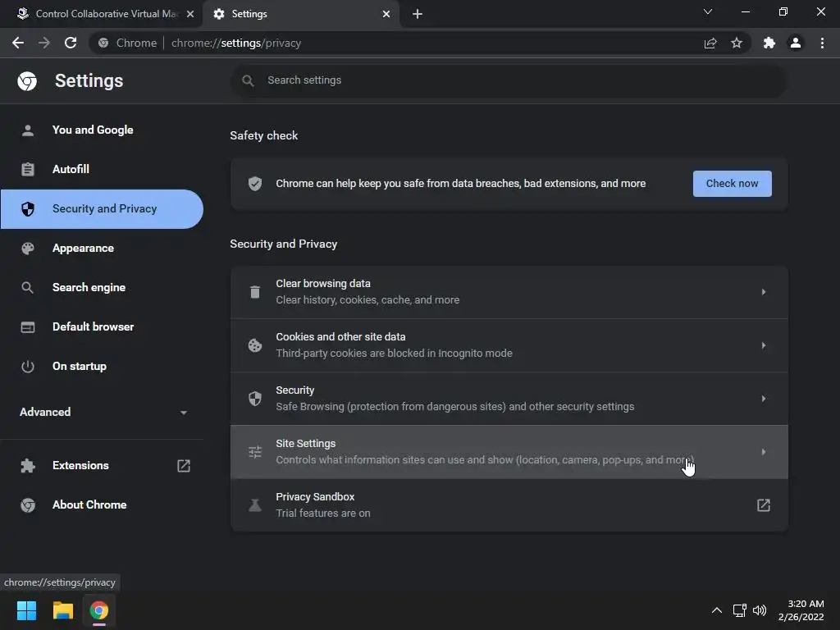Click the Chrome logo beside Settings title
840x630 pixels.
pyautogui.click(x=27, y=81)
